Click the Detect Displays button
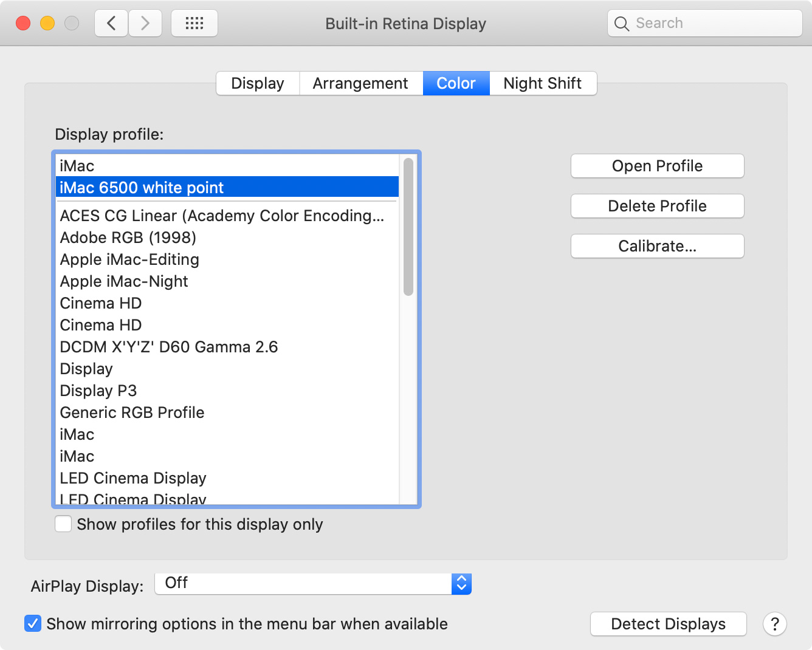Image resolution: width=812 pixels, height=650 pixels. (669, 624)
